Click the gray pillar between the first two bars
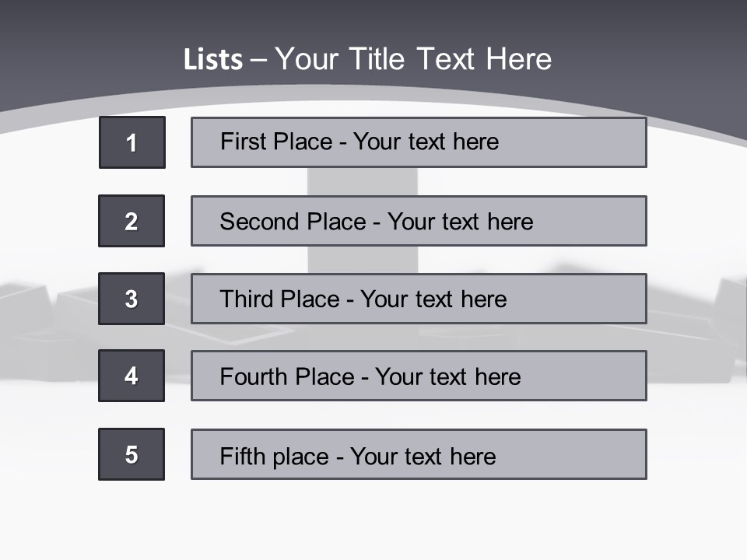Viewport: 747px width, 560px height. click(x=362, y=181)
